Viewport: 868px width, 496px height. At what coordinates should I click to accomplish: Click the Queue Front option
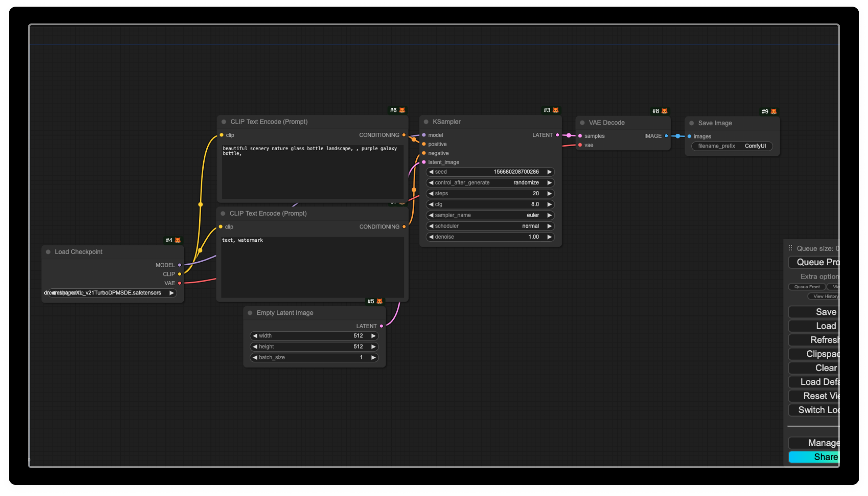pyautogui.click(x=806, y=287)
